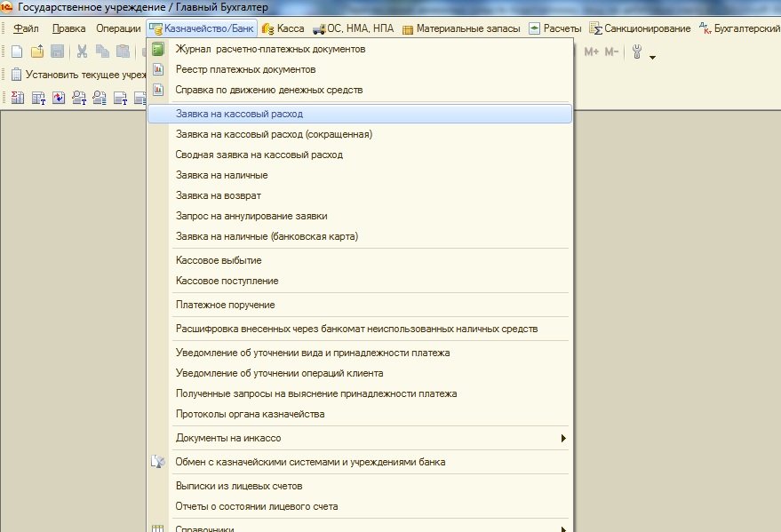Open the Материальные запасы menu
This screenshot has width=781, height=532.
pos(460,28)
